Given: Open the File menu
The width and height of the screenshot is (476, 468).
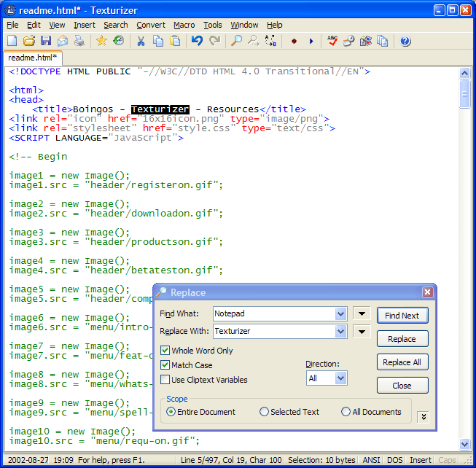Looking at the screenshot, I should coord(12,25).
